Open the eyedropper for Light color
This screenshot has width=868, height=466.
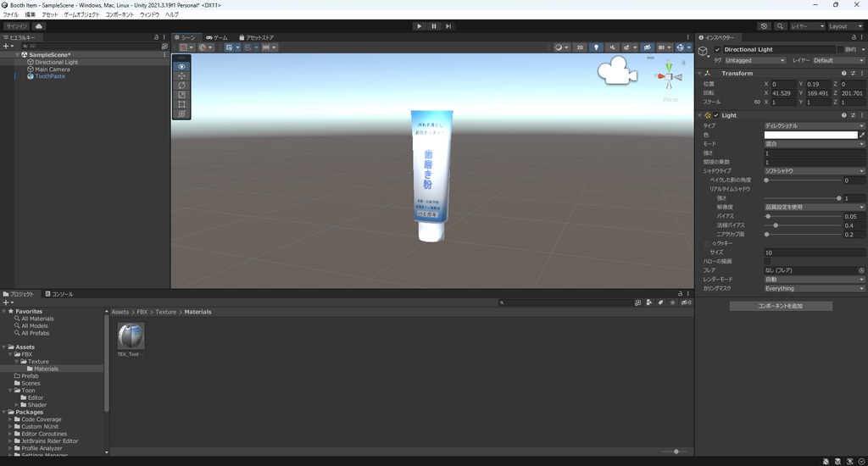tap(862, 135)
